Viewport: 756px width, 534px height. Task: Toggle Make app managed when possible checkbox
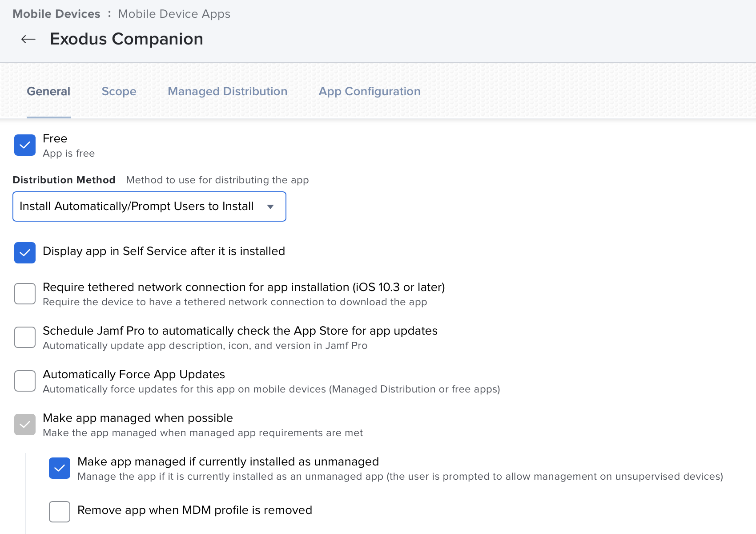[x=25, y=425]
